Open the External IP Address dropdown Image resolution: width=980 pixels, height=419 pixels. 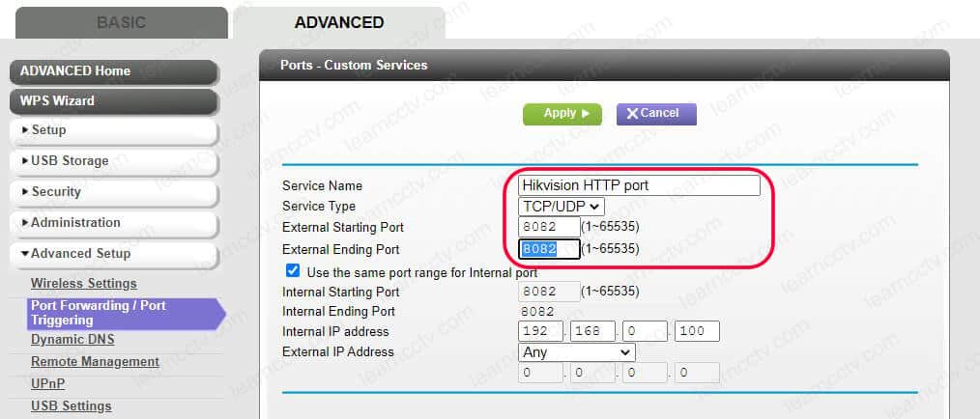pos(576,352)
